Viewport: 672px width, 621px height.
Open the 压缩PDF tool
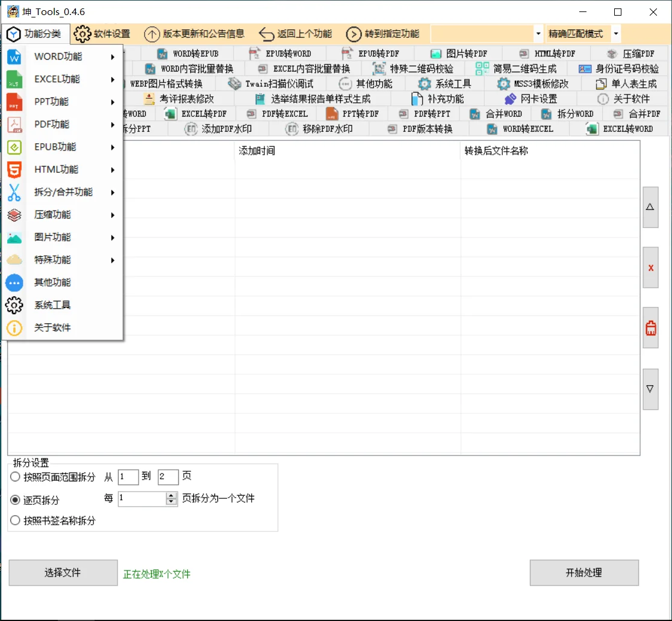pyautogui.click(x=631, y=54)
